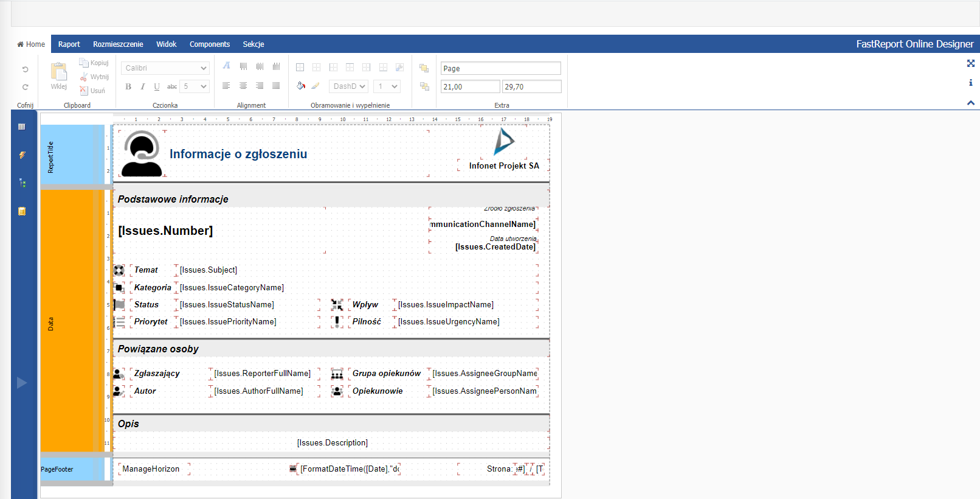Align text to middle vertically
This screenshot has width=980, height=499.
tap(260, 66)
